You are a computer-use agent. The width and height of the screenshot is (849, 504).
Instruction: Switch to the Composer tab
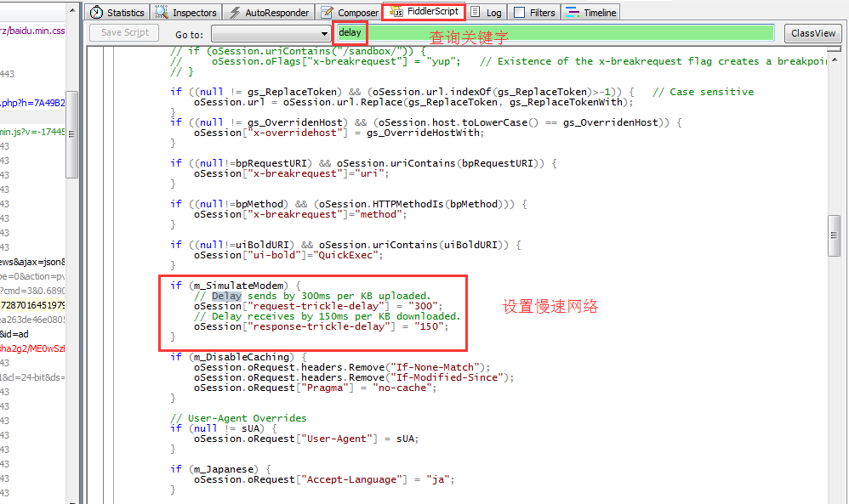point(350,13)
